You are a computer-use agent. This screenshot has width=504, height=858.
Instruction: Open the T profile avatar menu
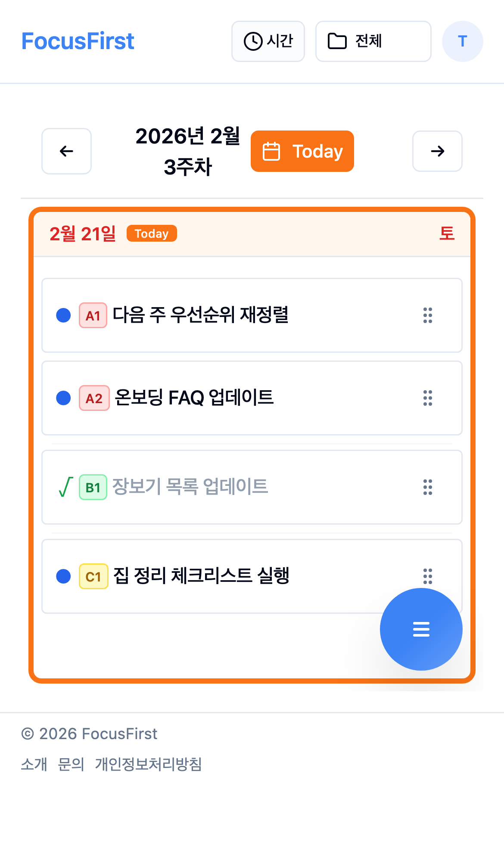click(462, 41)
